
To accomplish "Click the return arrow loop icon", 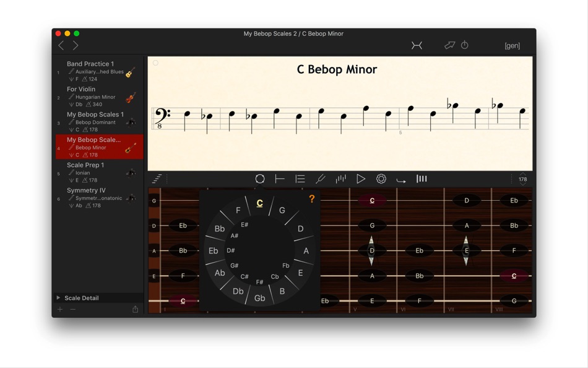I will 401,181.
